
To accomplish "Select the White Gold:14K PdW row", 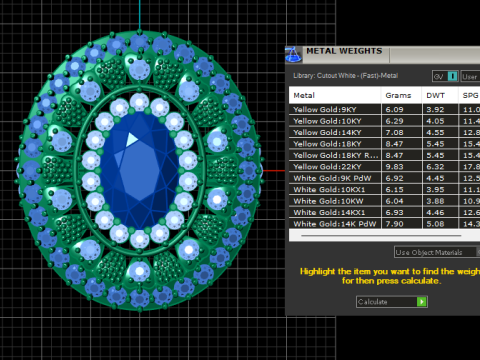I will [x=385, y=224].
